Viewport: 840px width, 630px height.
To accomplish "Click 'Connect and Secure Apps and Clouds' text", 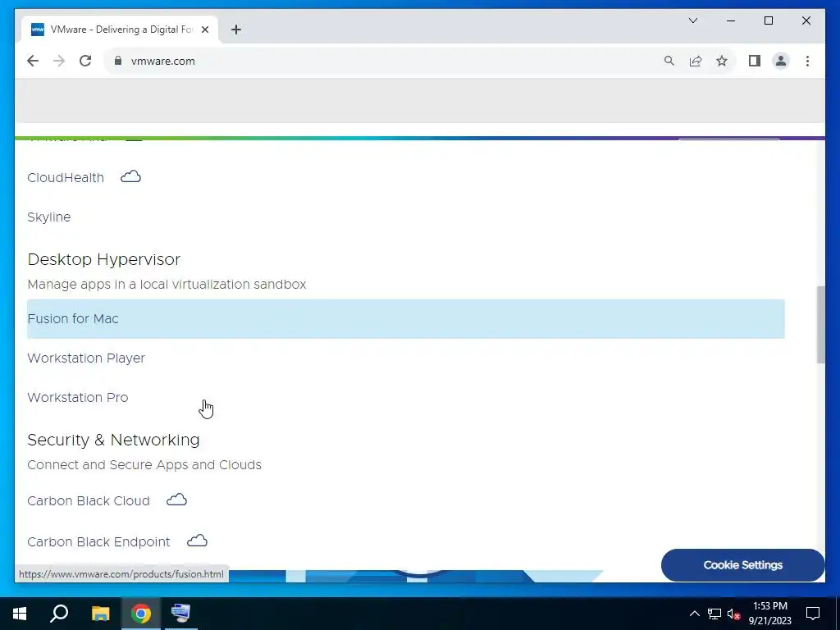I will pyautogui.click(x=144, y=465).
